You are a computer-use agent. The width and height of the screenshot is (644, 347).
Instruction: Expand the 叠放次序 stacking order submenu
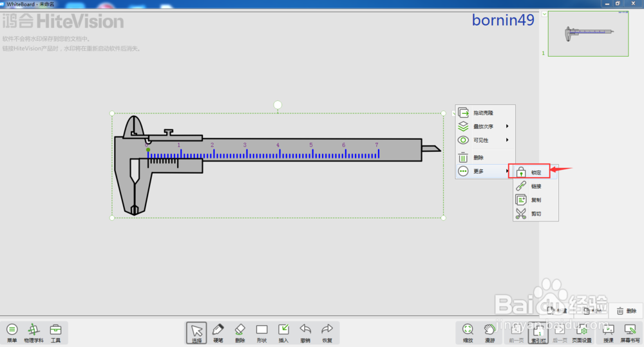pyautogui.click(x=485, y=126)
